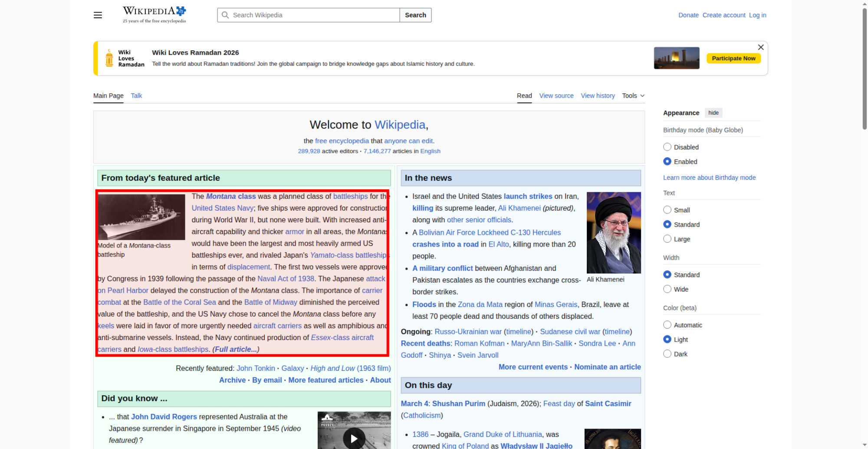Viewport: 868px width, 449px height.
Task: Click the Wikipedia logo
Action: coord(154,15)
